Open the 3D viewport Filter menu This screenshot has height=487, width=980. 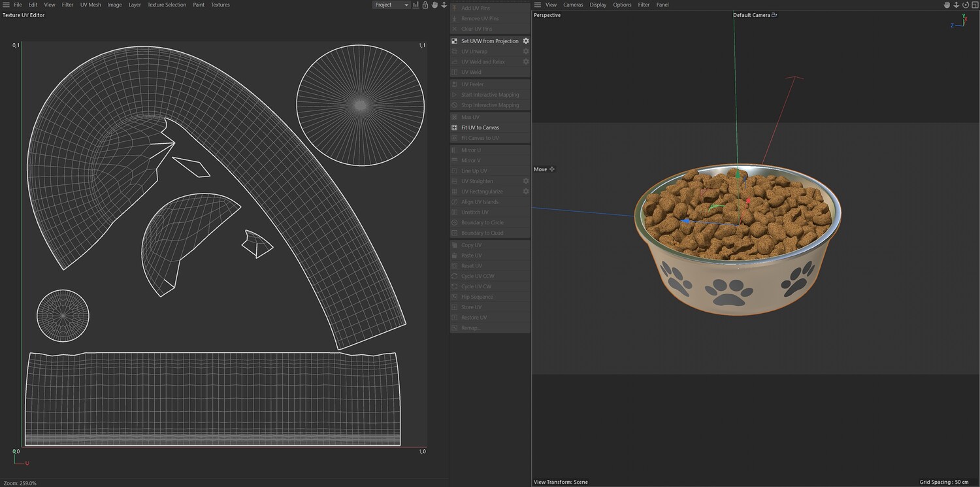pos(644,5)
